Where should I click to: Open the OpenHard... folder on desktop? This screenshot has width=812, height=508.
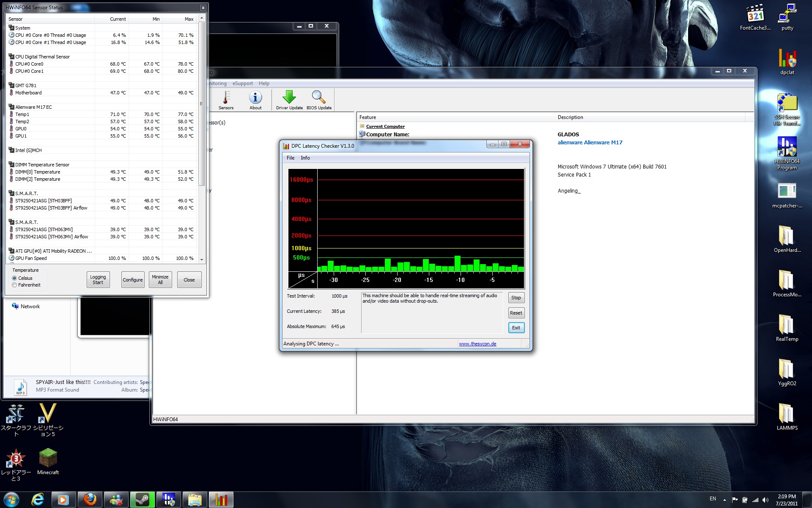pos(787,240)
